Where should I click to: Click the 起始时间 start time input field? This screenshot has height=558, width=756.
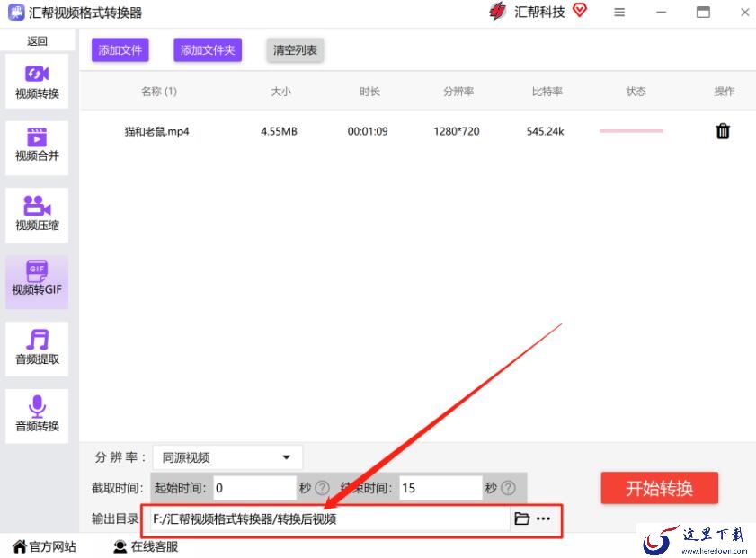point(255,488)
